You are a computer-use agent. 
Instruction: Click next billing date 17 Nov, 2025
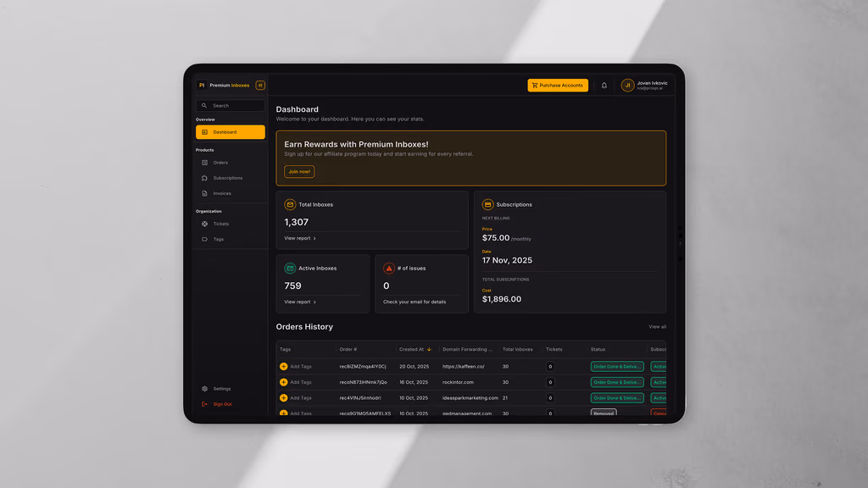pyautogui.click(x=507, y=261)
